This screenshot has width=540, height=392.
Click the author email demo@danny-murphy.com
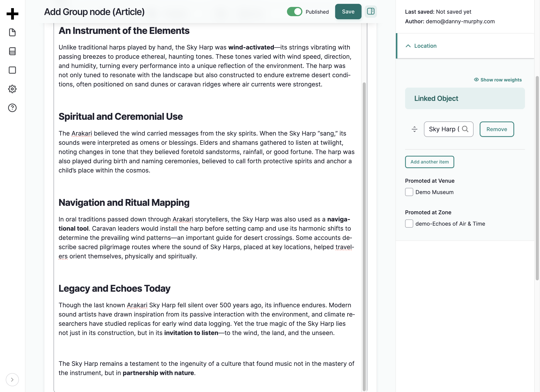pos(460,21)
